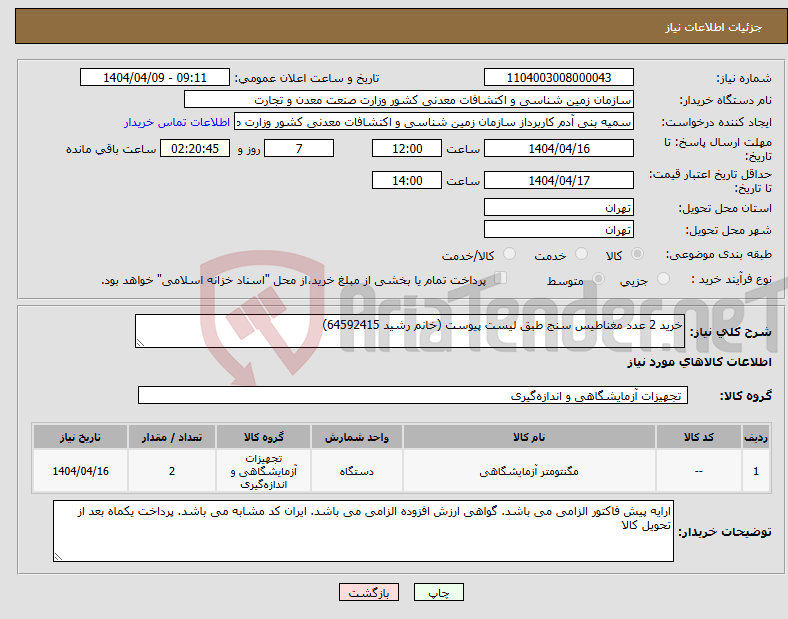The height and width of the screenshot is (619, 788).
Task: Click the تعداد / مقدار column header
Action: [172, 437]
